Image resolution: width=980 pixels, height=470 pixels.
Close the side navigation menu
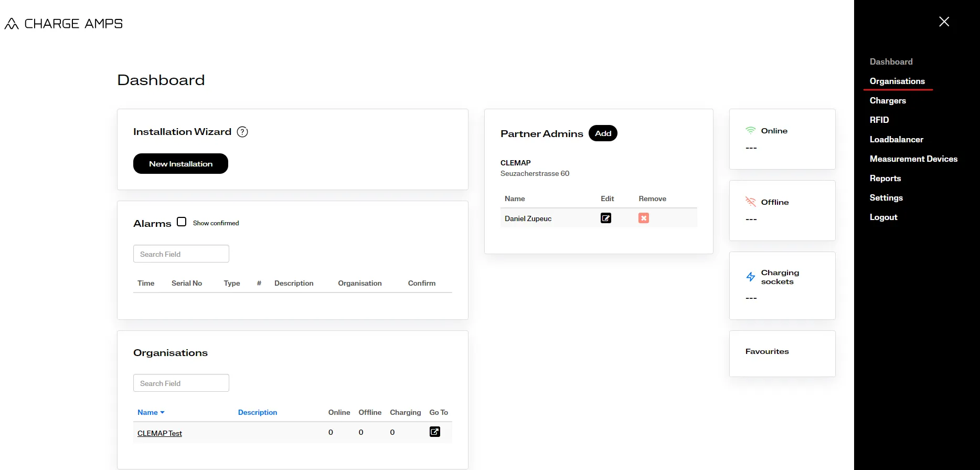point(944,22)
